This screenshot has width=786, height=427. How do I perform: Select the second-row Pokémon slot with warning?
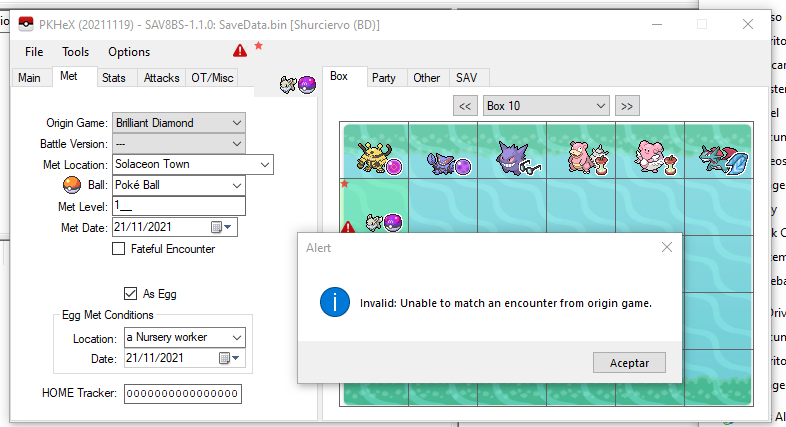click(x=374, y=206)
